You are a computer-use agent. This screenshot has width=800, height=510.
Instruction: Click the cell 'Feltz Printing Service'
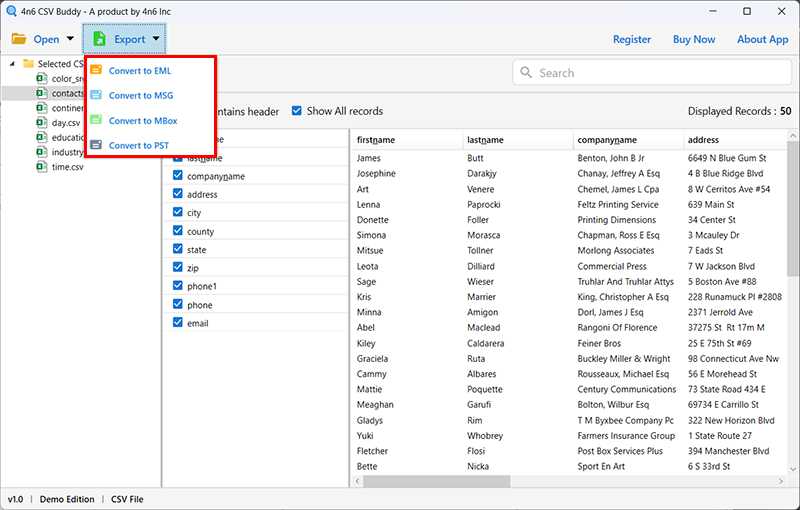coord(618,205)
